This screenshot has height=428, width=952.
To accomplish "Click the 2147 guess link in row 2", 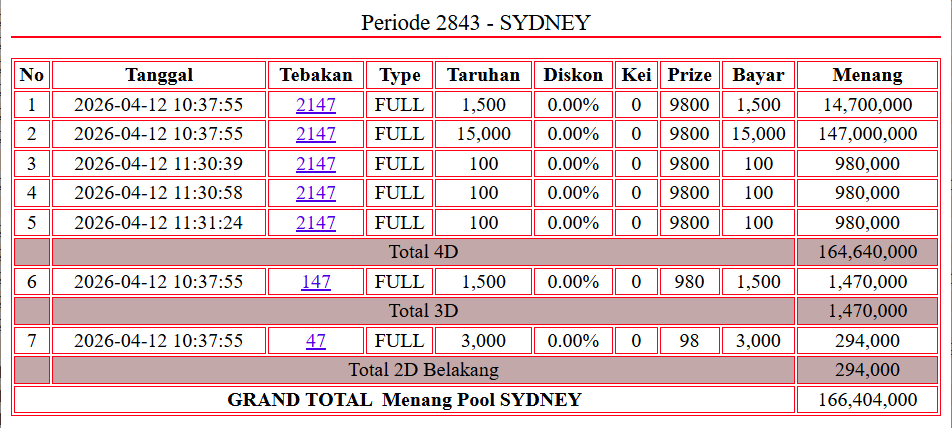I will (316, 134).
